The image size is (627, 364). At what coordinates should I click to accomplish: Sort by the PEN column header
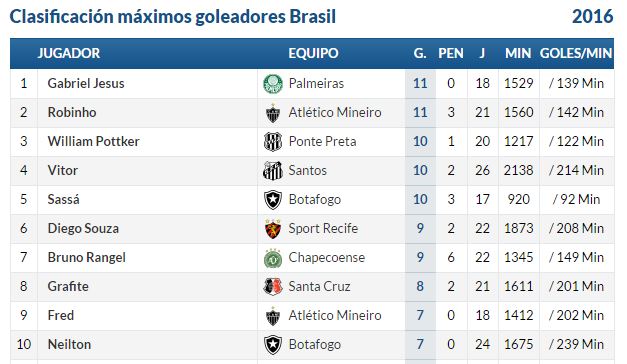pos(451,53)
